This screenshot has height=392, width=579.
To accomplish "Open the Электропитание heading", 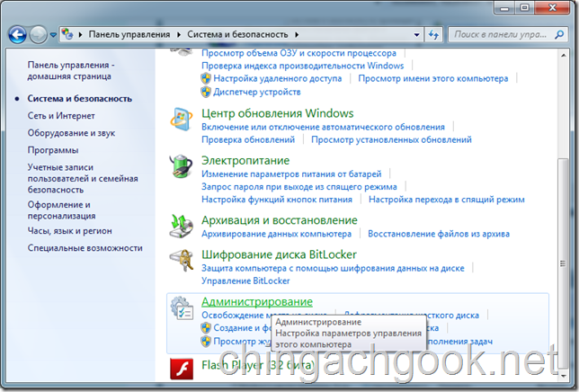I will pos(245,161).
